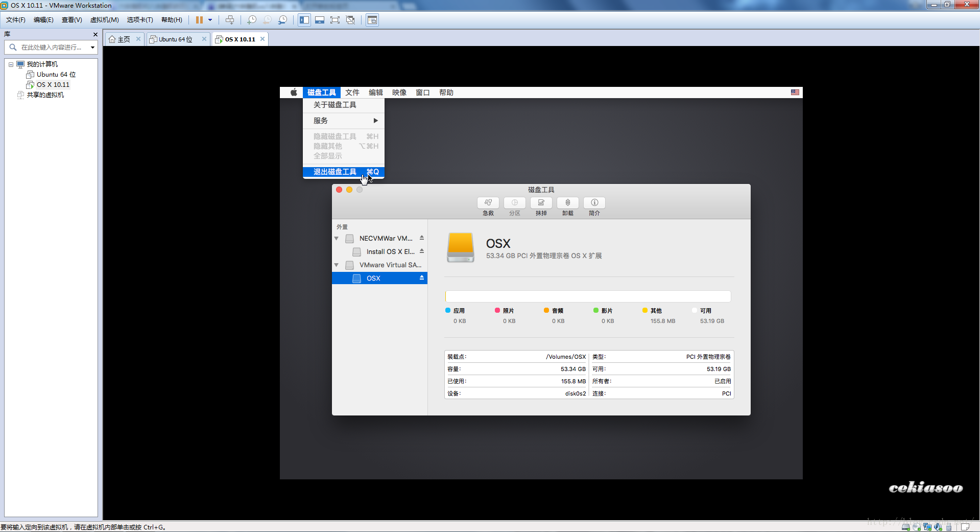Select Install OS X El... volume in sidebar
This screenshot has width=980, height=532.
380,251
